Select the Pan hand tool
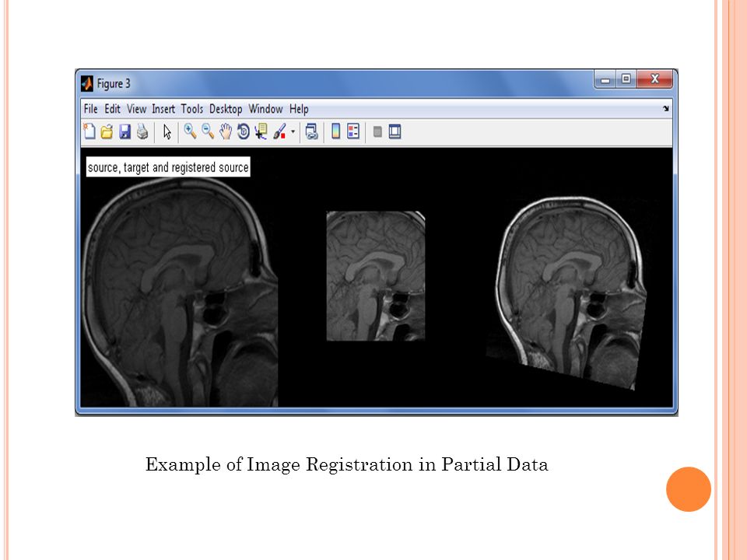 pos(226,131)
